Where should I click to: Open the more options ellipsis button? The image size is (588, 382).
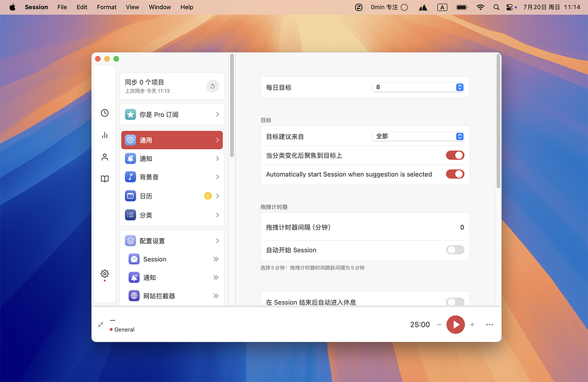pos(490,324)
